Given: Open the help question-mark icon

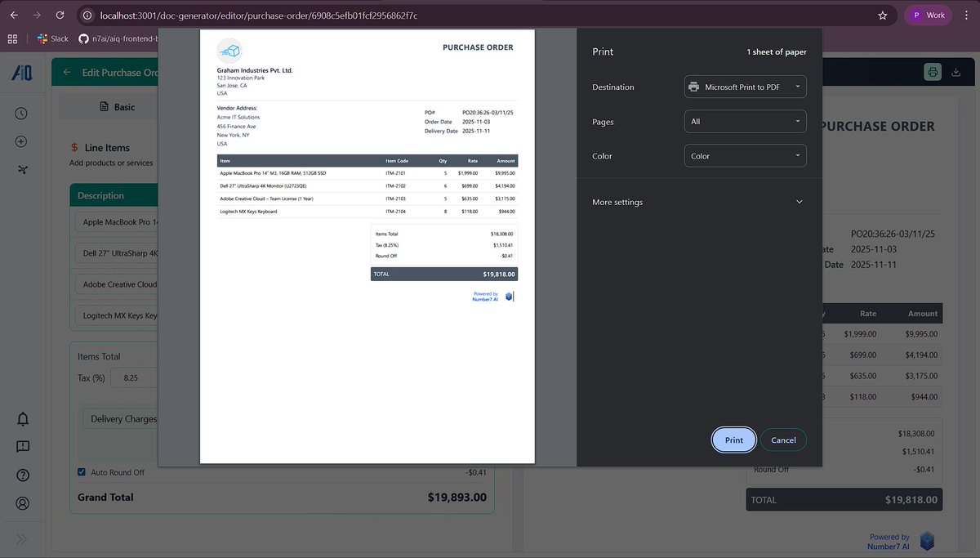Looking at the screenshot, I should pos(23,475).
